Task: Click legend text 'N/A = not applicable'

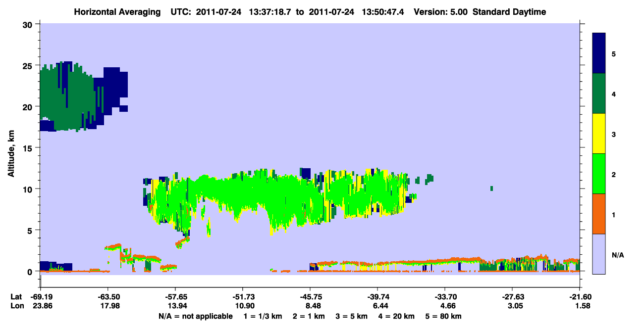Action: 195,316
